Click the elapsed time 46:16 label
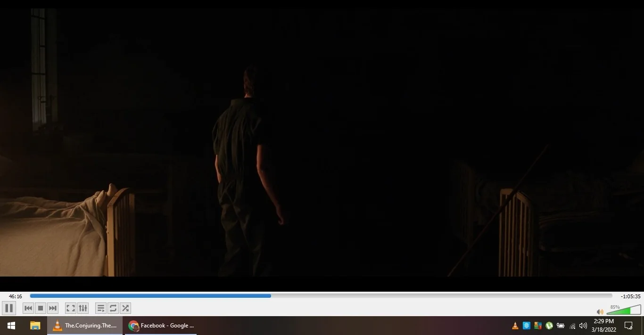 (16, 296)
